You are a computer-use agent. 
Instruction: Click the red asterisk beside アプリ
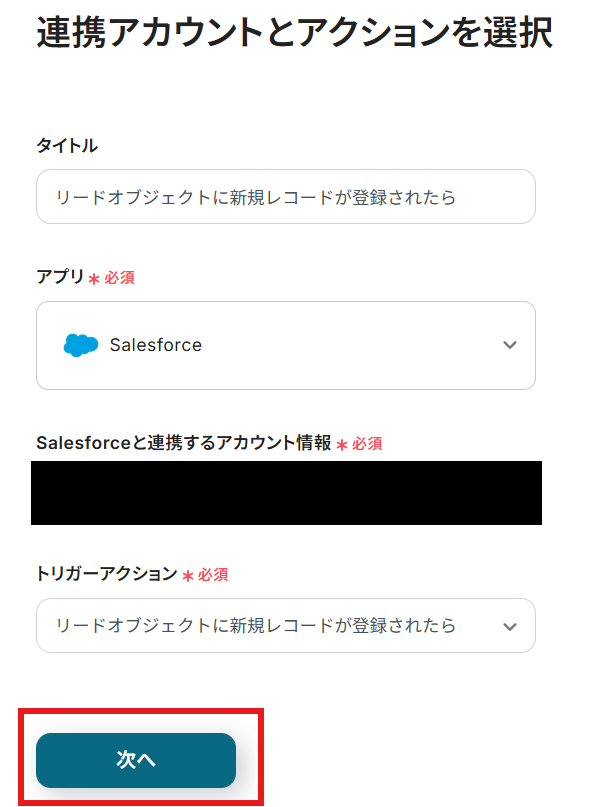pos(94,279)
